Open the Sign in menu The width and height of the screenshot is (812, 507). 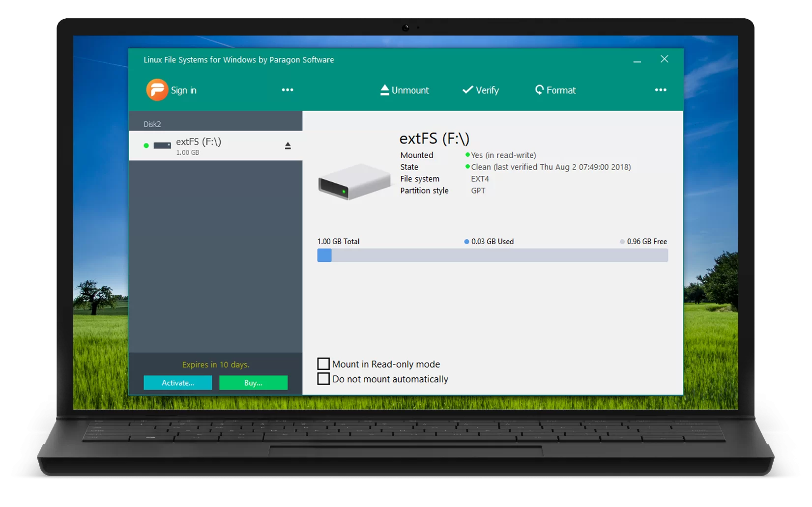coord(183,90)
